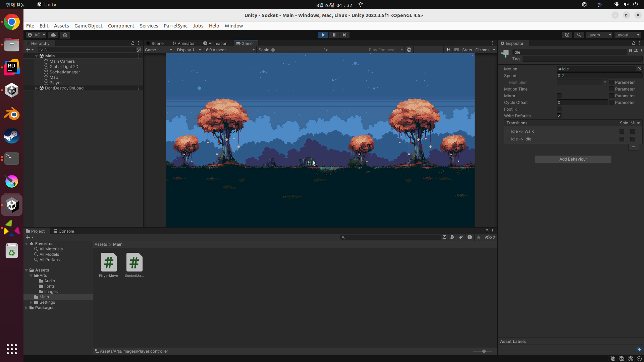
Task: Expand DontDestroyOnLoad in Hierarchy
Action: coord(37,88)
